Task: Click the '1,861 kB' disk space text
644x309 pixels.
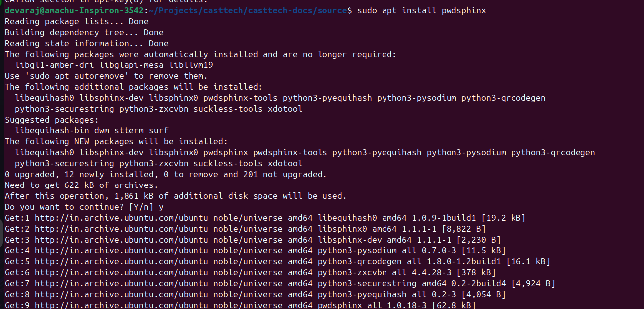Action: [x=134, y=196]
